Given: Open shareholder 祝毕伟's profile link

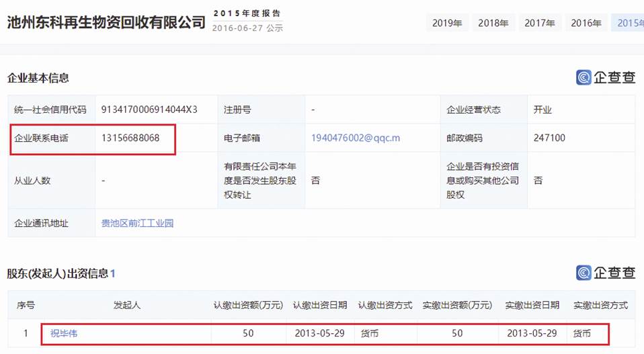Looking at the screenshot, I should pyautogui.click(x=64, y=333).
